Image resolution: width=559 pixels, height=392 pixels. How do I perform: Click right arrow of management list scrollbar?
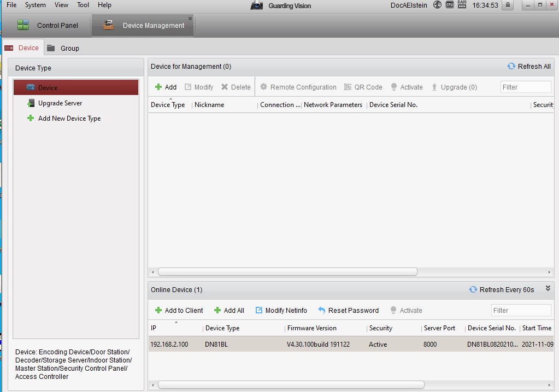point(549,272)
